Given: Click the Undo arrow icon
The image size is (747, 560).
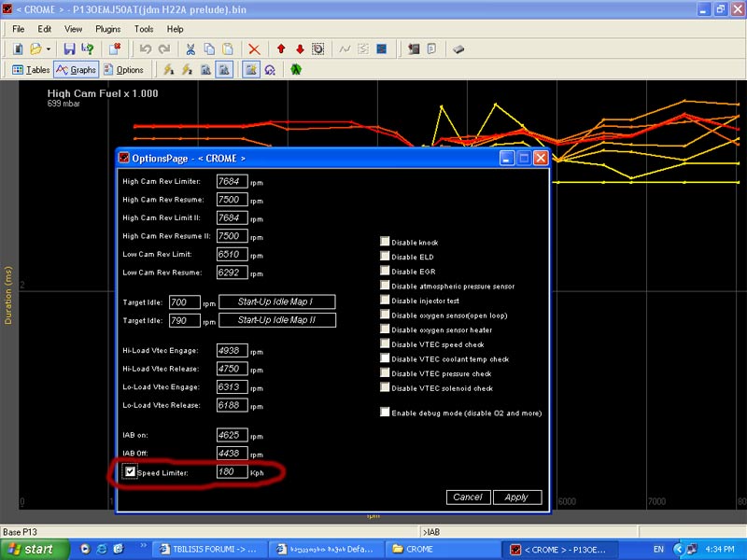Looking at the screenshot, I should click(146, 49).
